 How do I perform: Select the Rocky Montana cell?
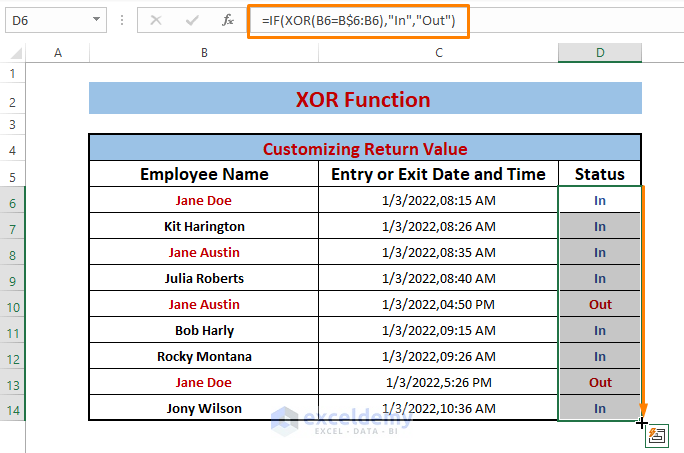coord(204,356)
